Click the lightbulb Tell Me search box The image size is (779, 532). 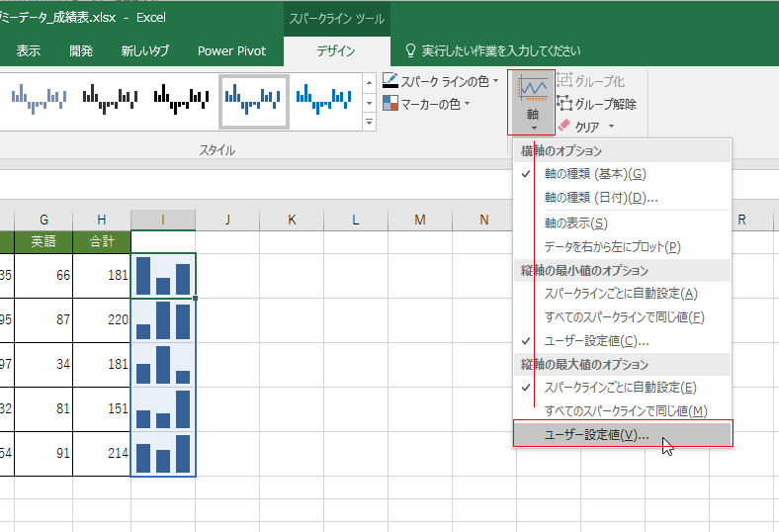click(x=492, y=50)
